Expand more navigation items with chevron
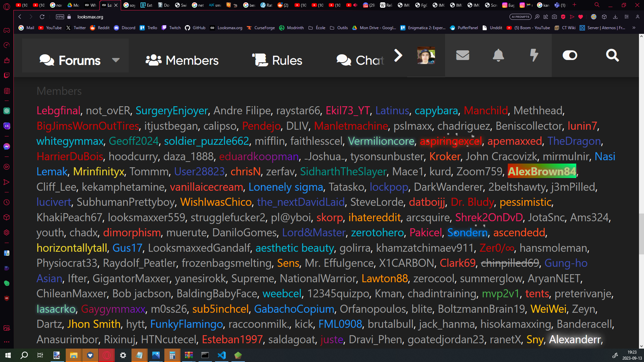 398,55
